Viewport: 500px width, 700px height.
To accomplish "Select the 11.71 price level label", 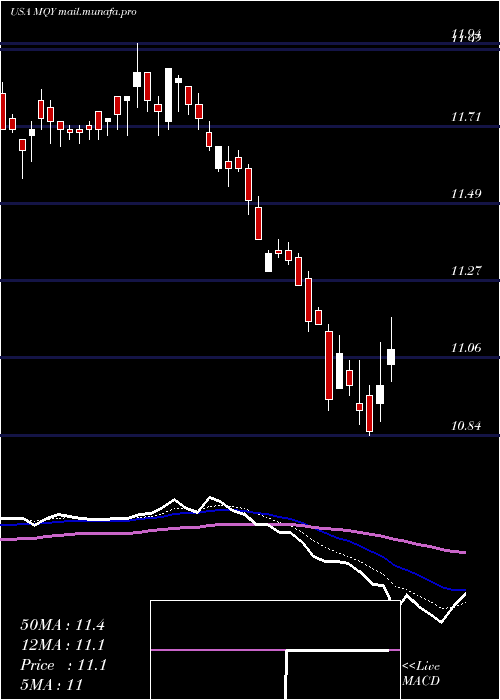I will 466,117.
